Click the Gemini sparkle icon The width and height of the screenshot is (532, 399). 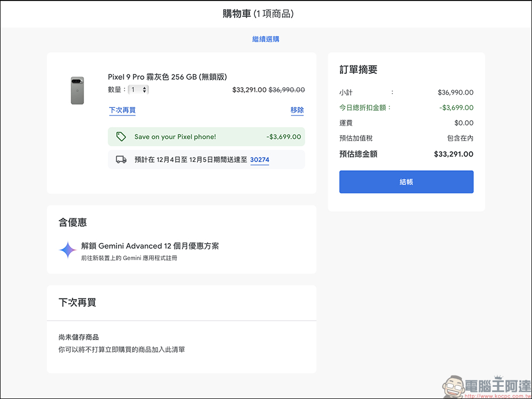(68, 250)
